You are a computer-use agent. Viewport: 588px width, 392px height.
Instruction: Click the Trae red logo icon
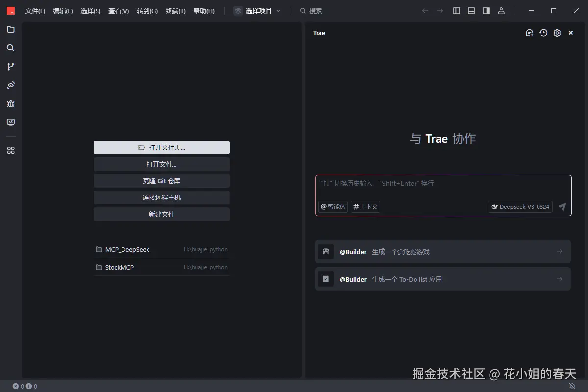[x=11, y=11]
